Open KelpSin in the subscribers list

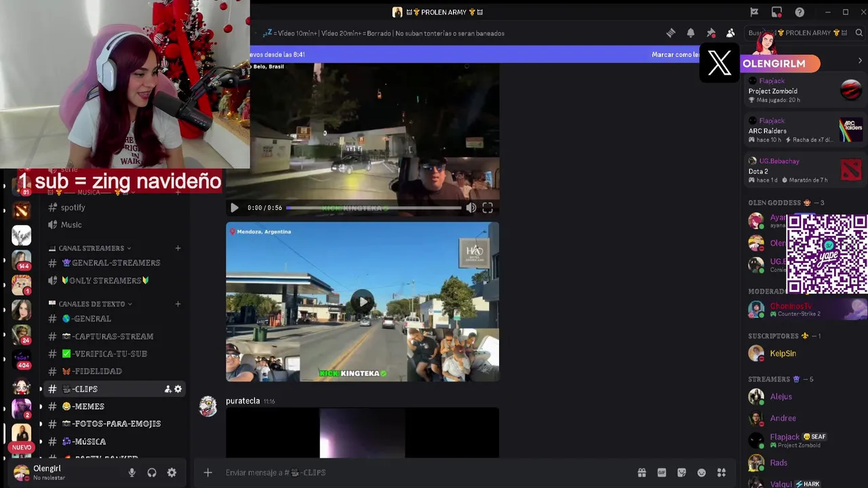(804, 353)
